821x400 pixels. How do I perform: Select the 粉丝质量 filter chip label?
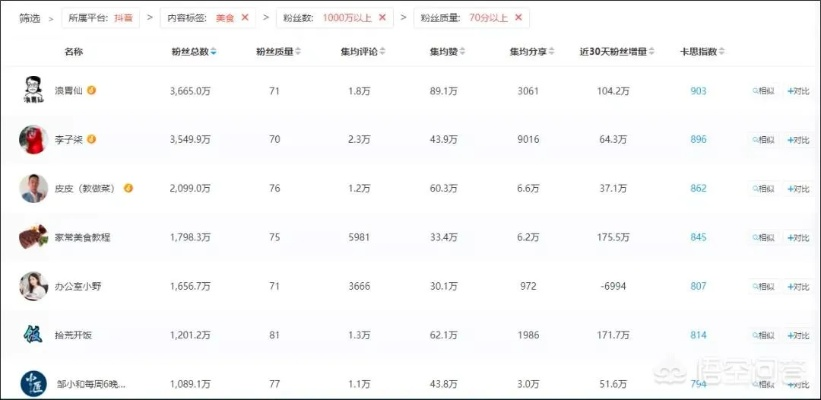pyautogui.click(x=440, y=18)
